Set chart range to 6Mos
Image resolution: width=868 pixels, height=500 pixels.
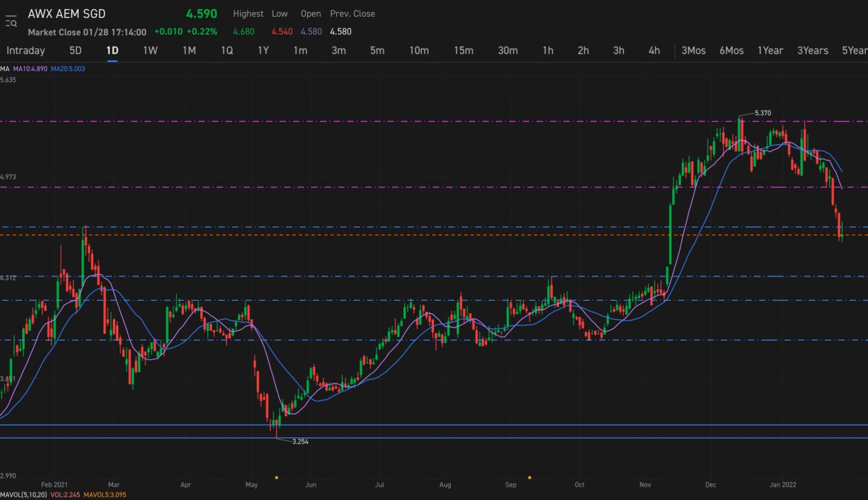point(731,50)
